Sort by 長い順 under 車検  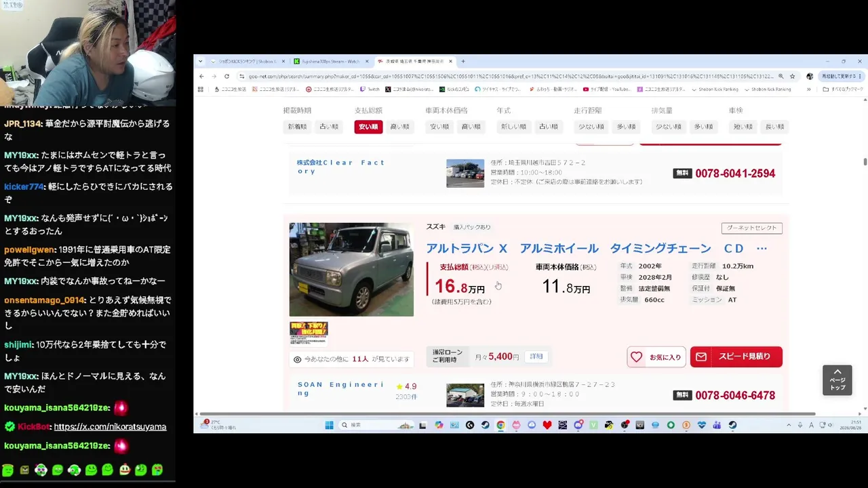(774, 127)
